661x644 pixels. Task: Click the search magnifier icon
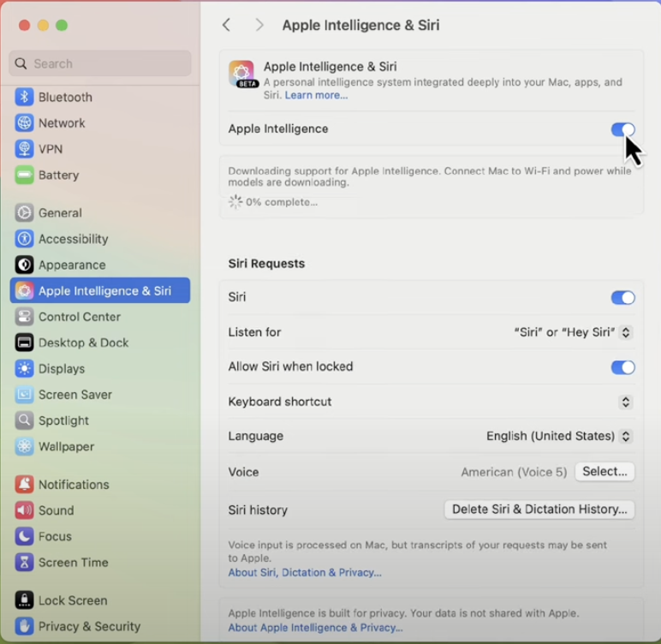tap(21, 63)
